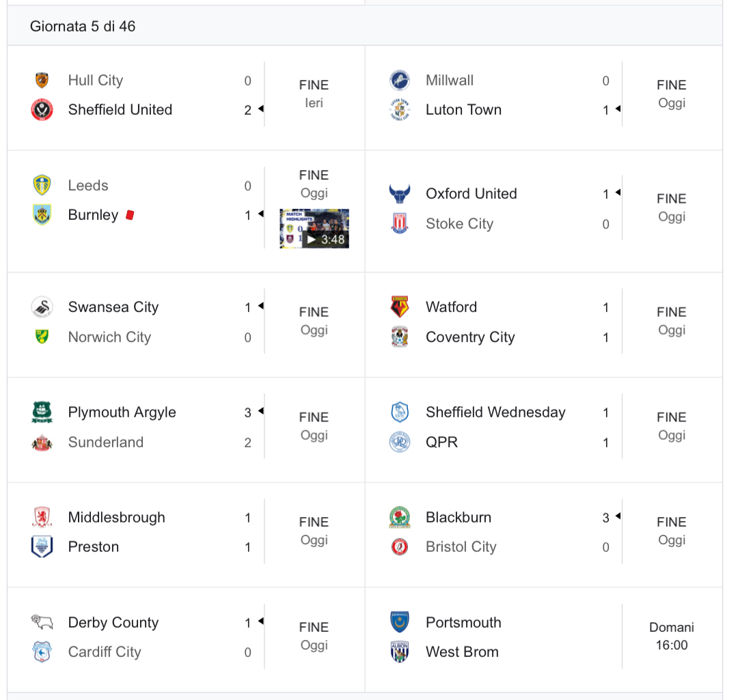
Task: Click the Bristol City team name
Action: [461, 546]
